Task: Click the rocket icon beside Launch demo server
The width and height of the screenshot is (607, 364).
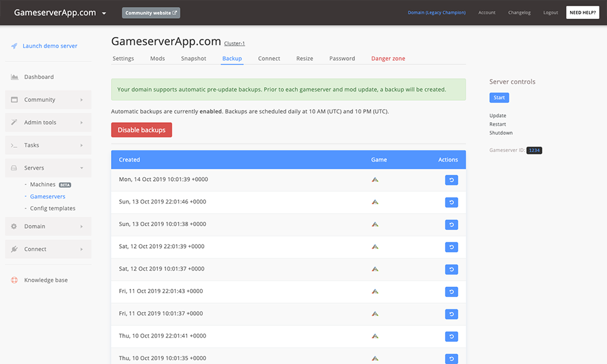Action: click(14, 46)
